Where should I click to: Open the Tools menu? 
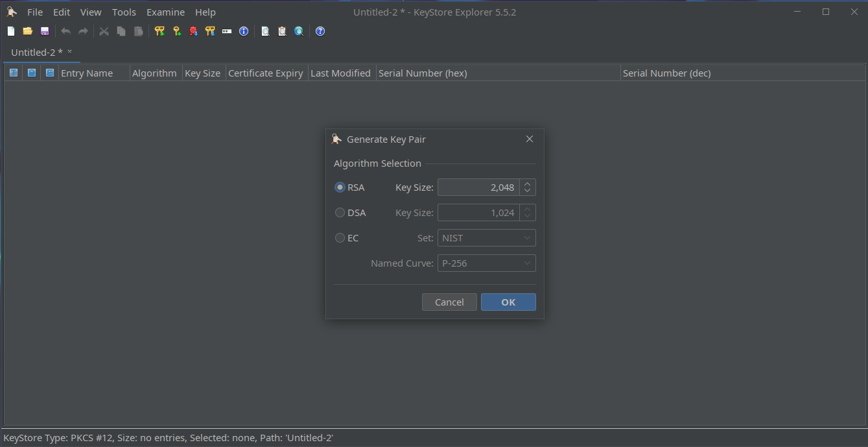[124, 12]
